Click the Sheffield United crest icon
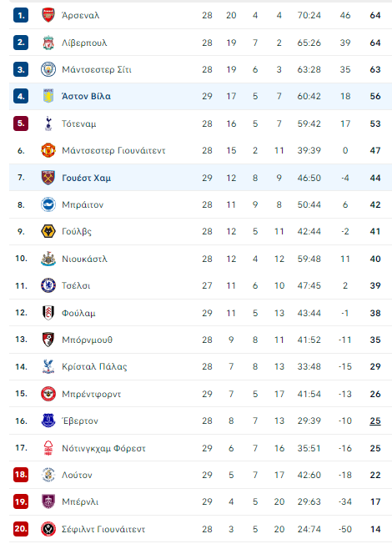The height and width of the screenshot is (544, 392). 48,529
